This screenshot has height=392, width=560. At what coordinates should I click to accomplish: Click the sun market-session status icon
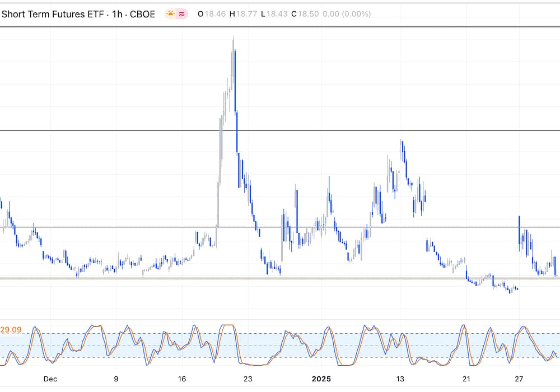pos(170,14)
